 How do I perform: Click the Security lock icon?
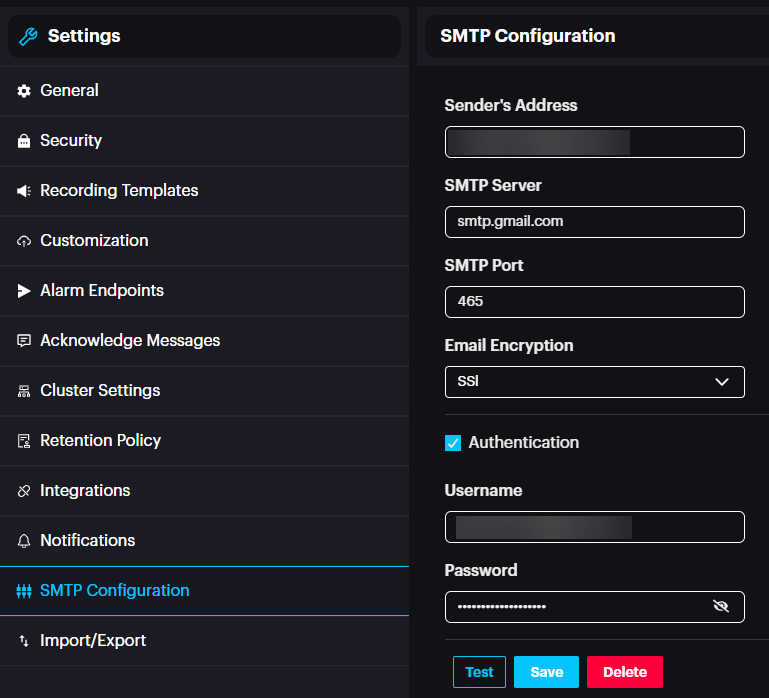pos(24,141)
